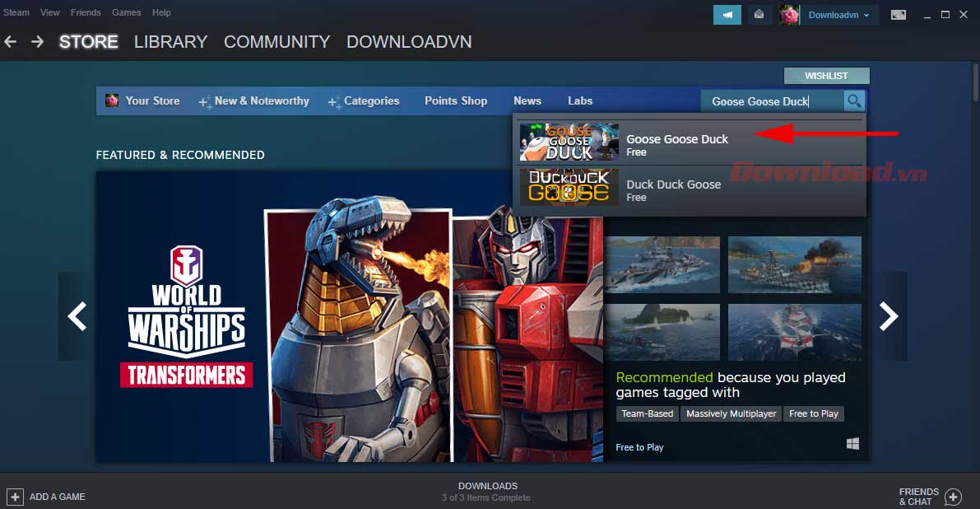Click the ADD A GAME label
Image resolution: width=980 pixels, height=509 pixels.
coord(58,497)
